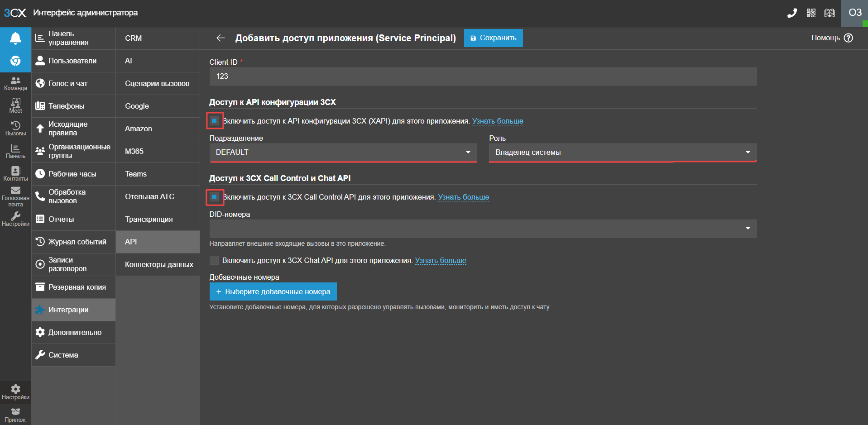Select the Teams integration submenu
The image size is (868, 425).
point(158,174)
